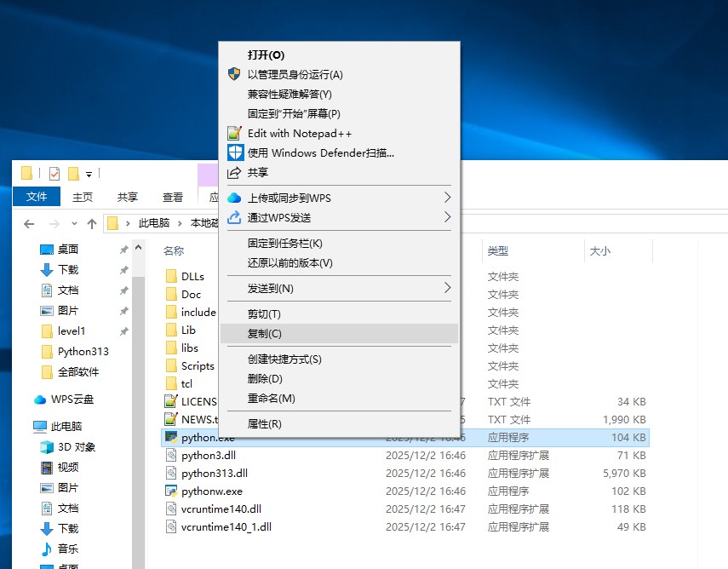Click the 此电脑 computer icon in sidebar

point(40,427)
